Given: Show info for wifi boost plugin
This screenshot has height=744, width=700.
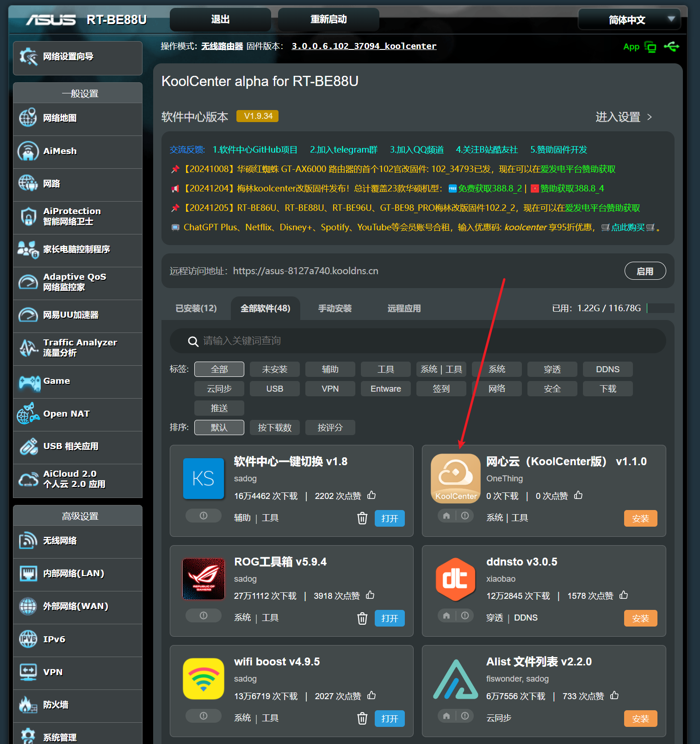Looking at the screenshot, I should click(204, 716).
